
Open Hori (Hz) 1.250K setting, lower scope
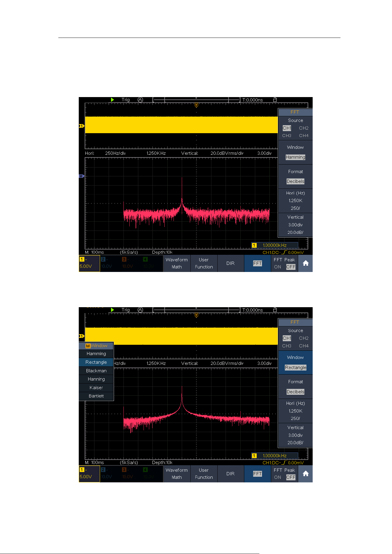[295, 411]
